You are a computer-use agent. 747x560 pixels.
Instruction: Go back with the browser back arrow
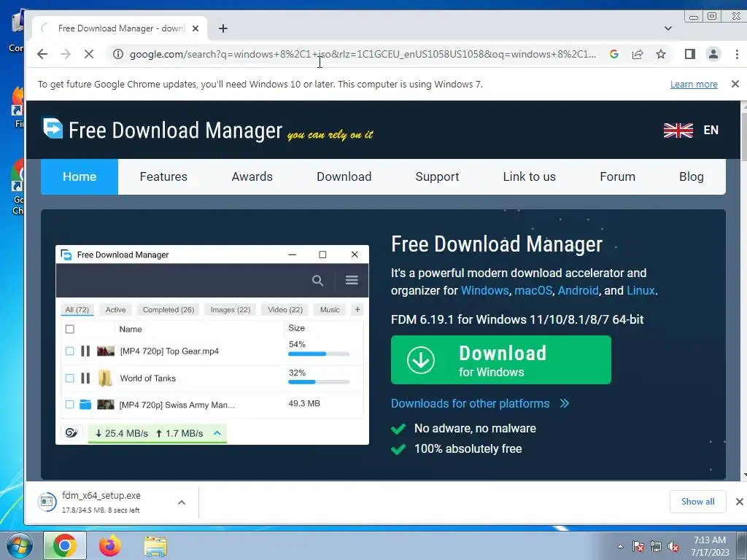[x=42, y=54]
